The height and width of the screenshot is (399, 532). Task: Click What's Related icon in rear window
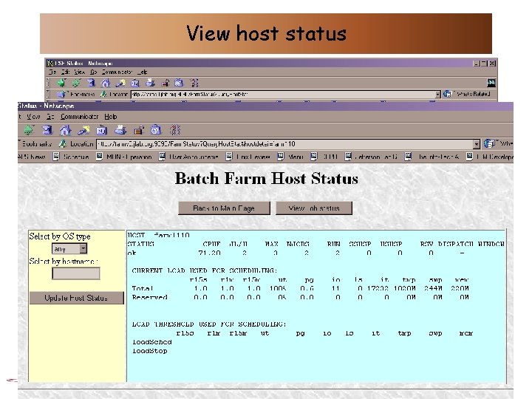[448, 94]
